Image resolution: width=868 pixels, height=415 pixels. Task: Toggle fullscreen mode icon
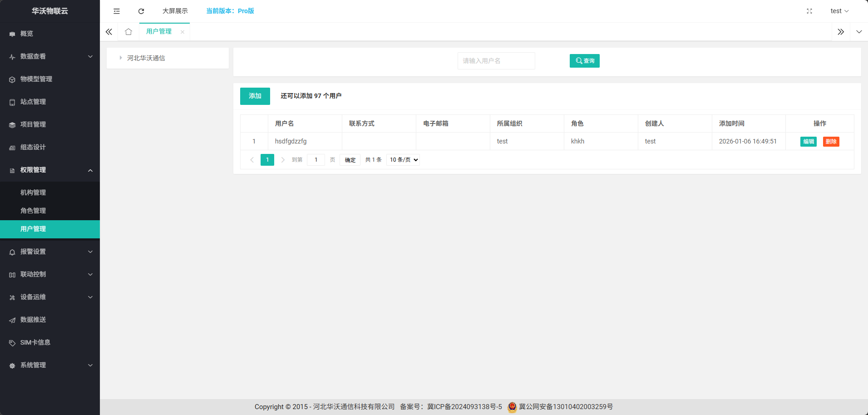(x=809, y=11)
